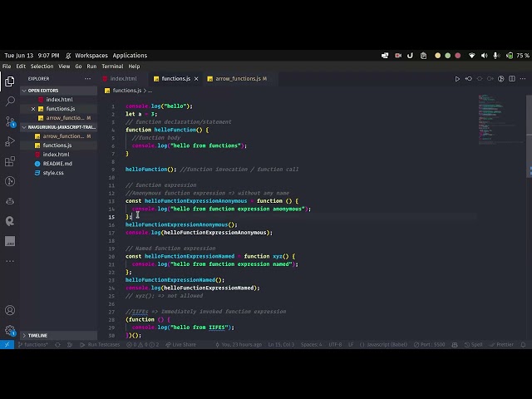
Task: Click Run Testcases in status bar
Action: (100, 345)
